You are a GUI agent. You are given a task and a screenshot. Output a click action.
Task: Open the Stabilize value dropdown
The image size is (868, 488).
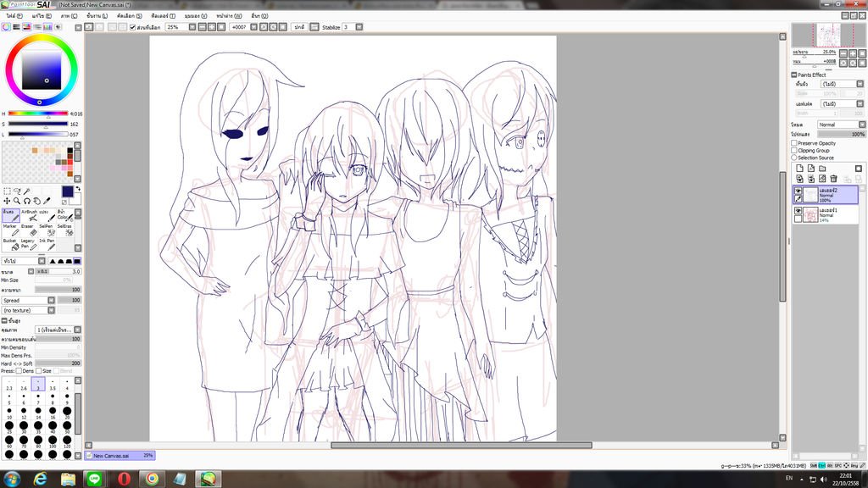coord(359,27)
